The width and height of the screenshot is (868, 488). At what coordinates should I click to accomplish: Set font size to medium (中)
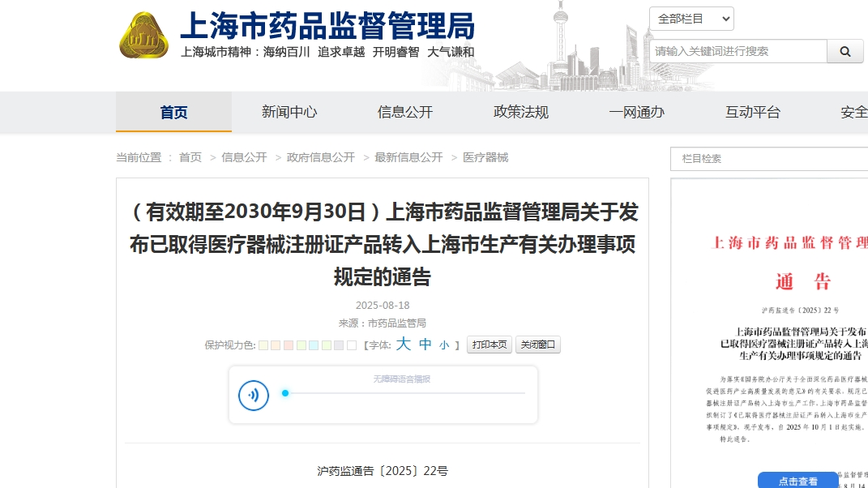tap(425, 345)
